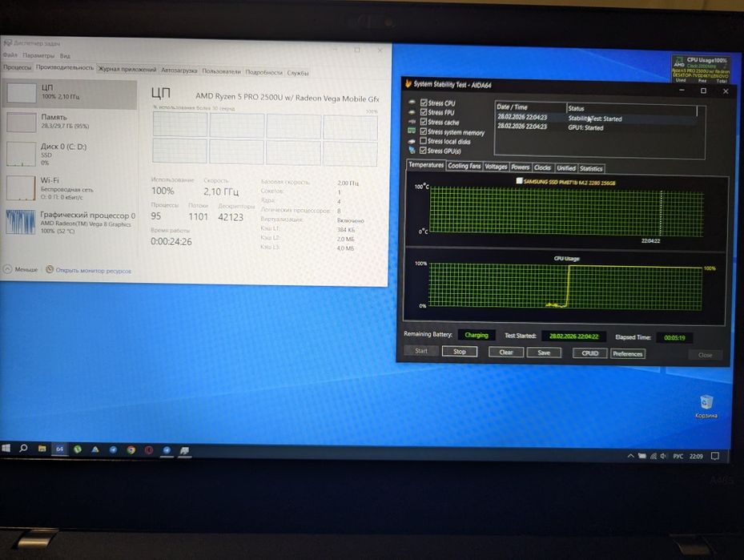
Task: Switch to the Clocks tab
Action: [542, 167]
